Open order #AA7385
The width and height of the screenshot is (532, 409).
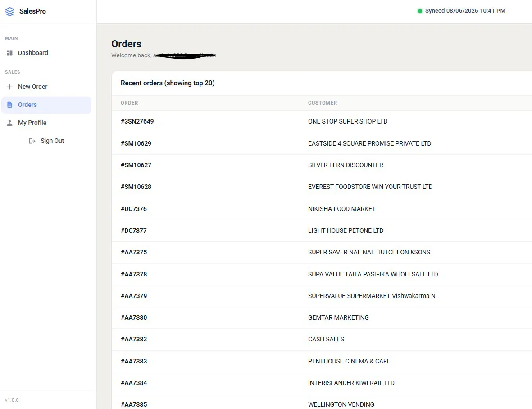pos(134,405)
